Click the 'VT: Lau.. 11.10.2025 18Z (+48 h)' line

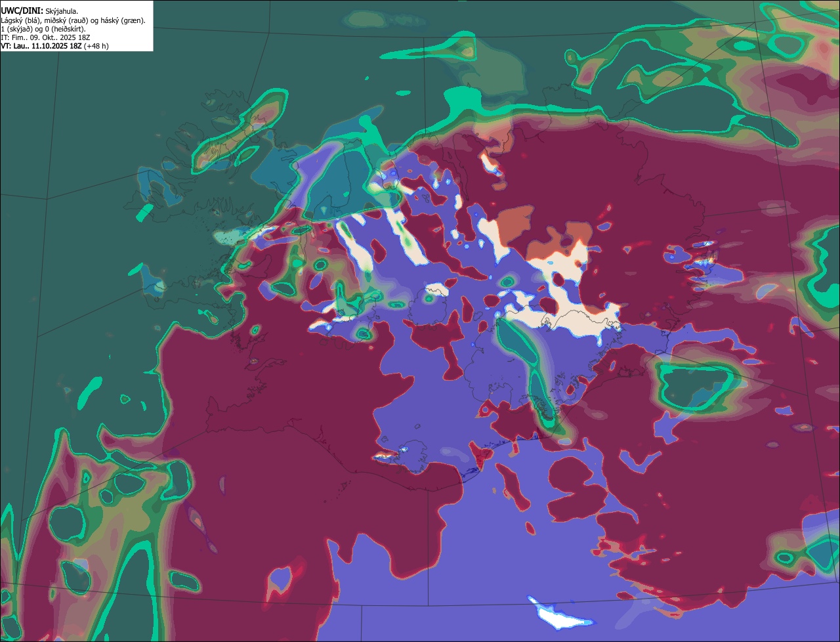55,46
